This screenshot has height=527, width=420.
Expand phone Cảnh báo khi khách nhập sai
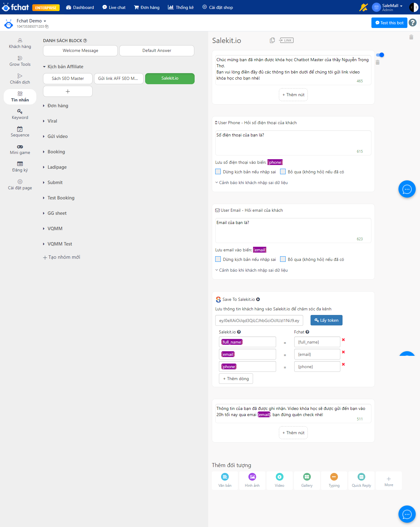click(x=252, y=183)
